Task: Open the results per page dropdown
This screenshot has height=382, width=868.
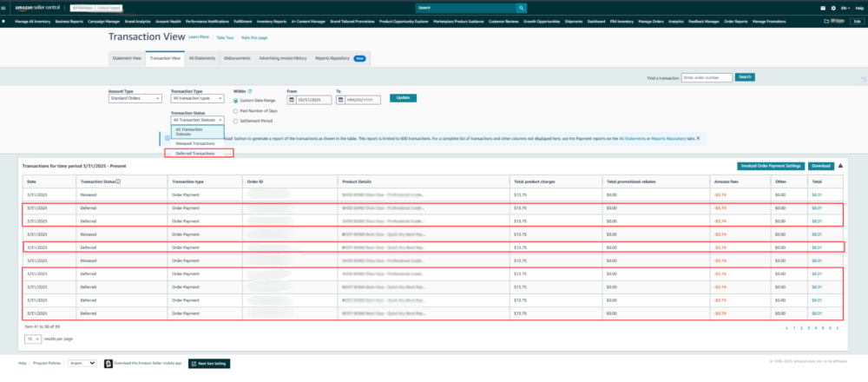Action: tap(33, 339)
